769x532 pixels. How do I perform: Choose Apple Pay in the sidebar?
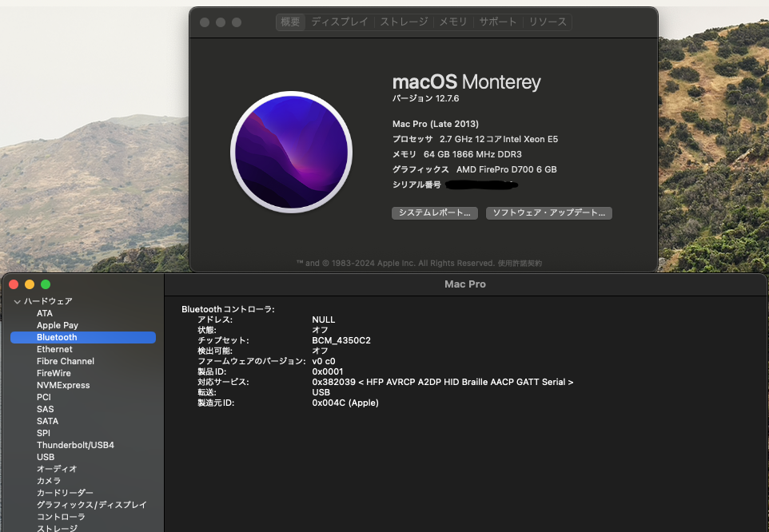[x=58, y=326]
